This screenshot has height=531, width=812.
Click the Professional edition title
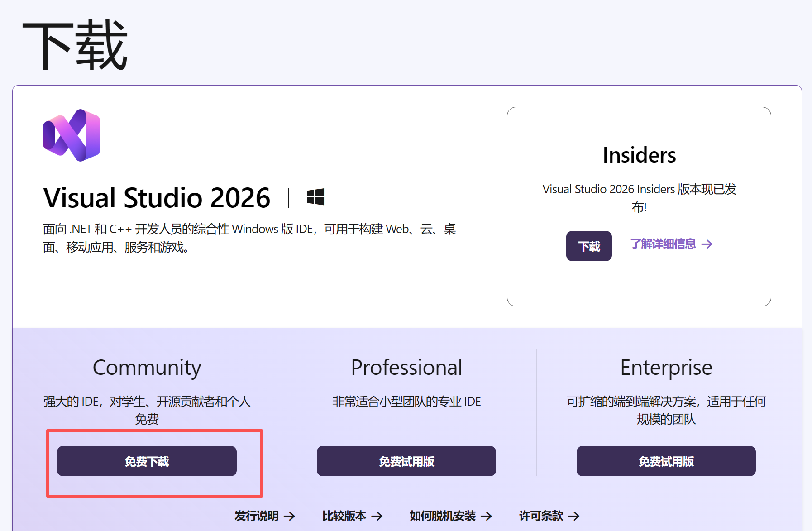coord(406,367)
